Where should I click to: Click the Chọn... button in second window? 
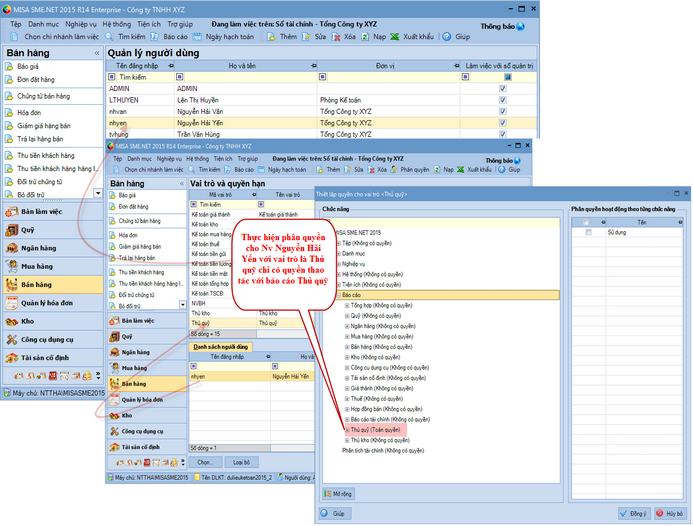(205, 462)
